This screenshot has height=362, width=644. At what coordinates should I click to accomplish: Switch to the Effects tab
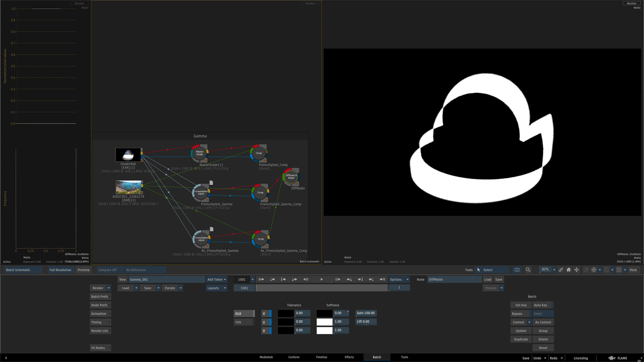[x=349, y=357]
